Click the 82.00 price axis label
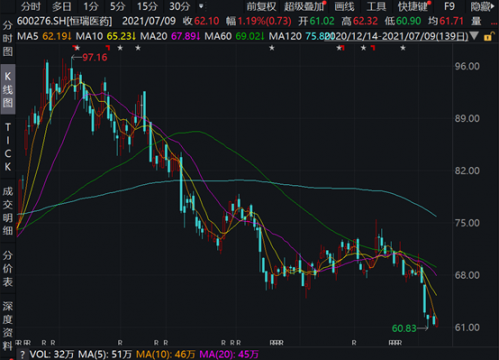This screenshot has height=360, width=499. tap(467, 171)
